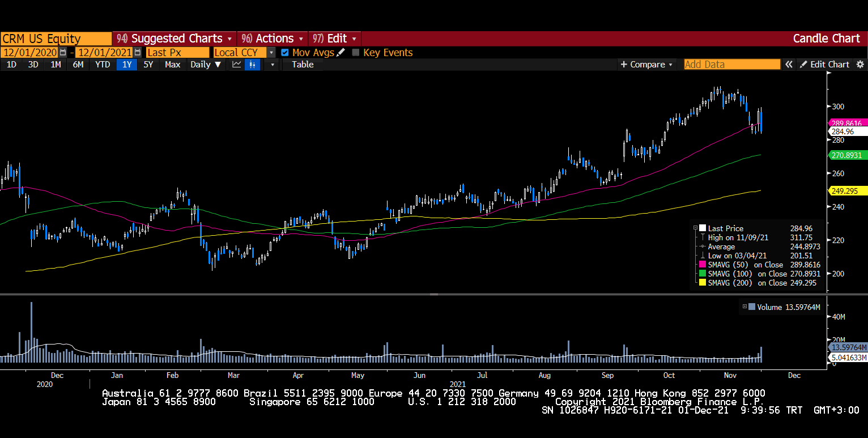Click the start date field 12/01/2020

coord(29,52)
